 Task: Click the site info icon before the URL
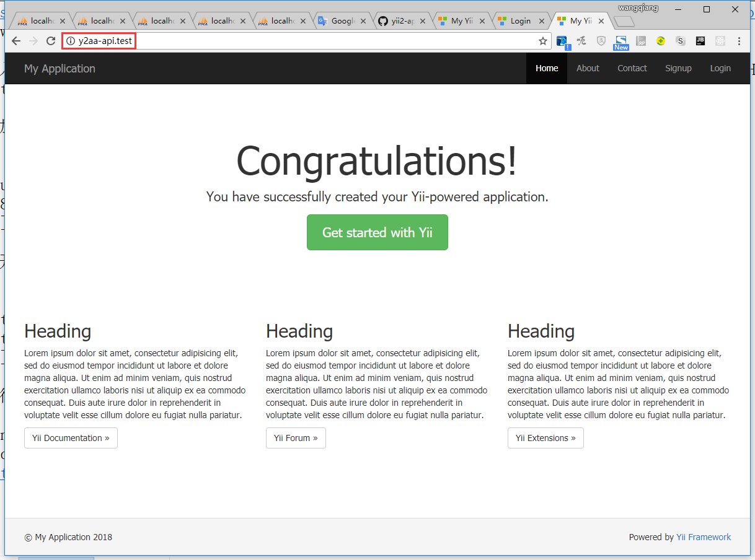pyautogui.click(x=71, y=41)
